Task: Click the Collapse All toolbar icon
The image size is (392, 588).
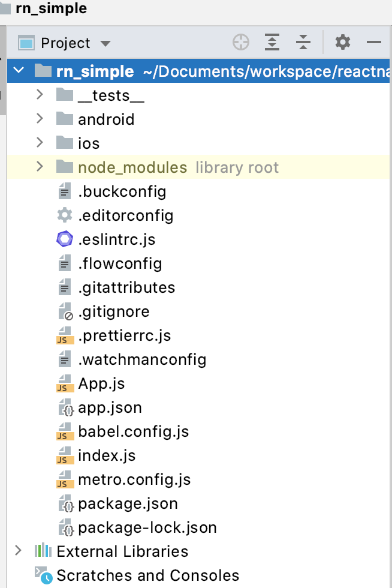Action: (303, 43)
